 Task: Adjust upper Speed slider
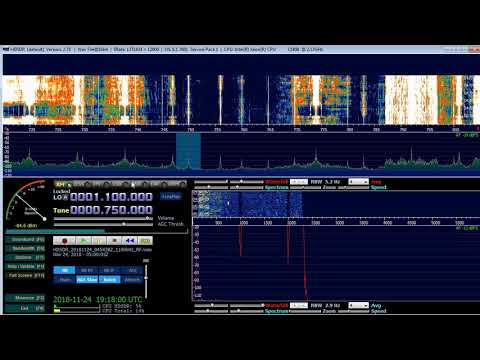(353, 188)
